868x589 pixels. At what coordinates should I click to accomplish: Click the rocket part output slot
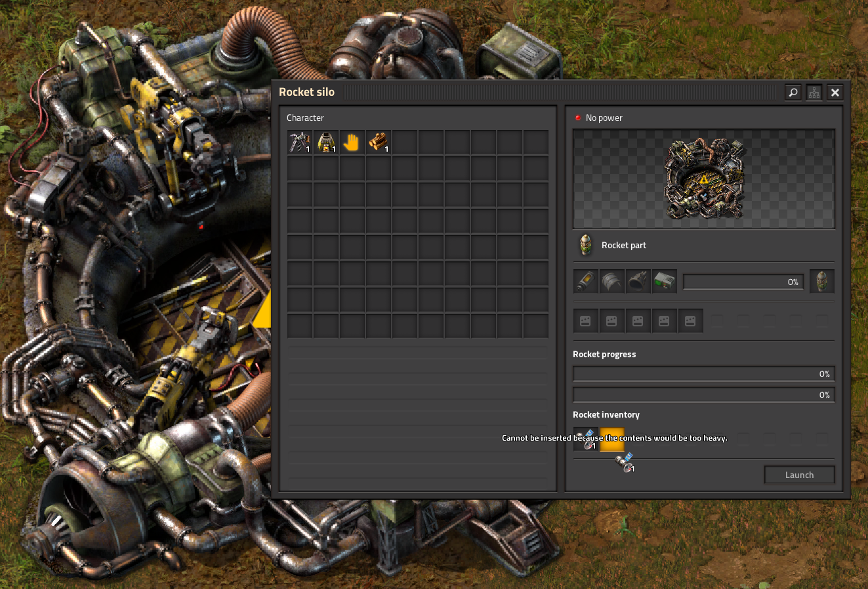(822, 282)
